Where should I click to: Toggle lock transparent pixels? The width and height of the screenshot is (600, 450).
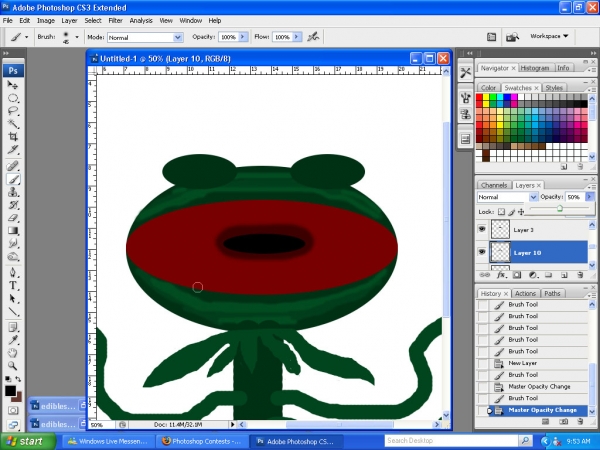501,212
